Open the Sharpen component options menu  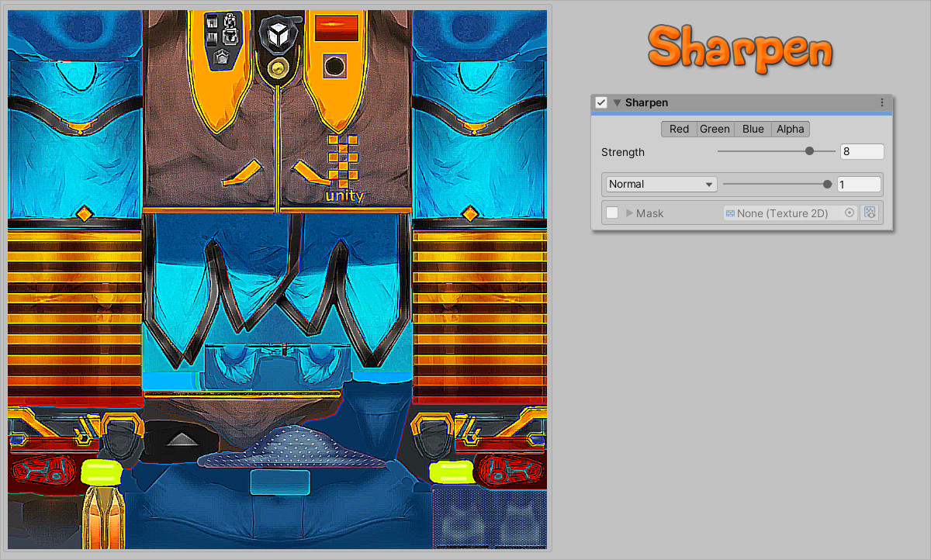(881, 102)
